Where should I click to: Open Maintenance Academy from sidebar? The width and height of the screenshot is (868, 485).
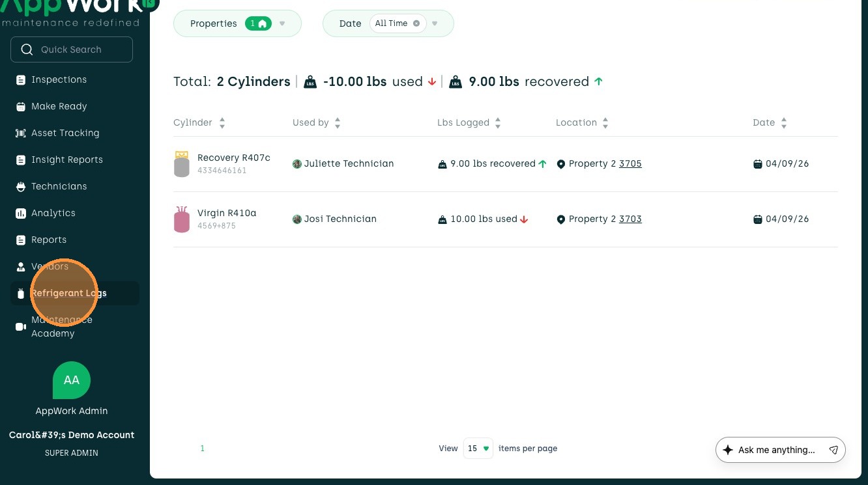pos(62,327)
